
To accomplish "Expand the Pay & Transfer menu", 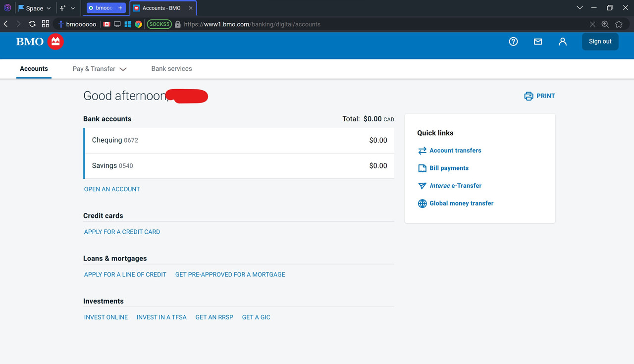I will (100, 69).
